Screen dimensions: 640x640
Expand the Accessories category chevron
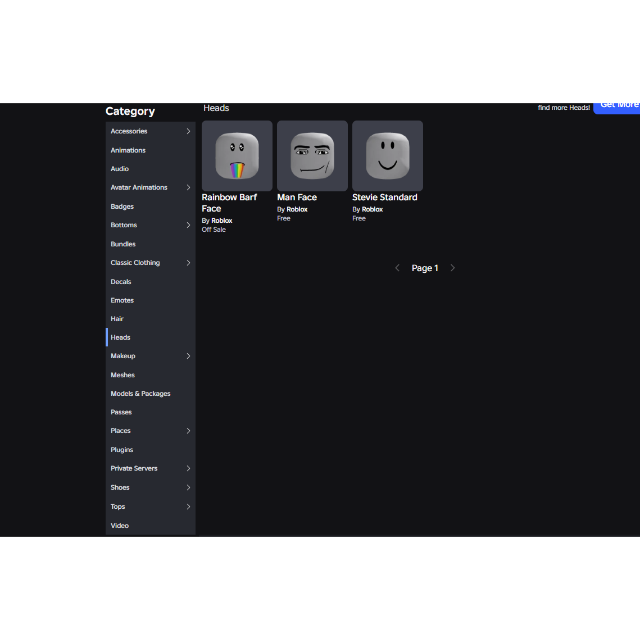click(x=188, y=131)
